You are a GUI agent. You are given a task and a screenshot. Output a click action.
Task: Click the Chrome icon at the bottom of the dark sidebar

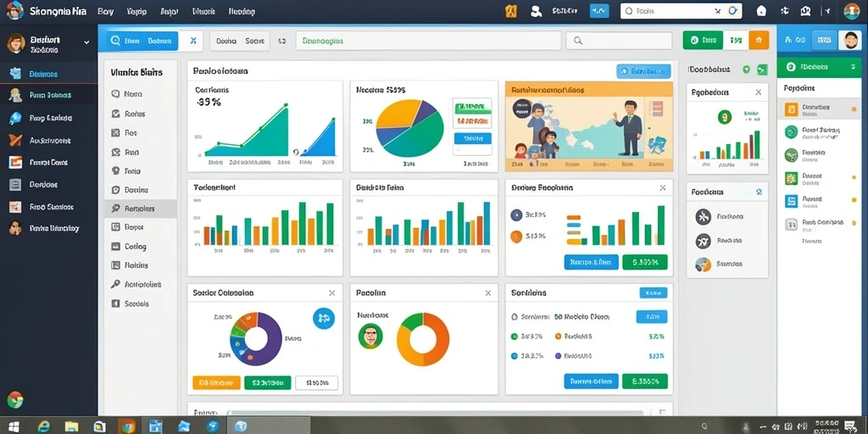pos(15,400)
